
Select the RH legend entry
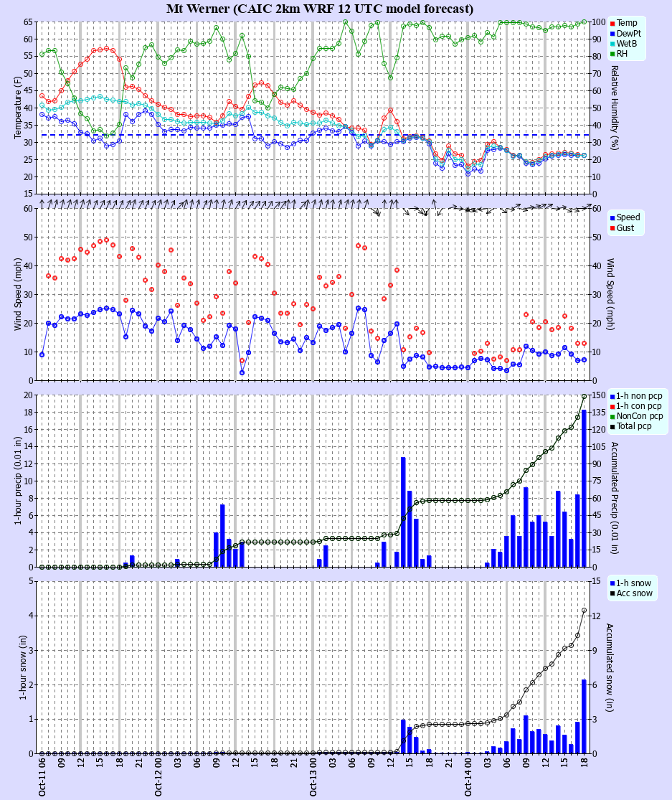(x=619, y=54)
